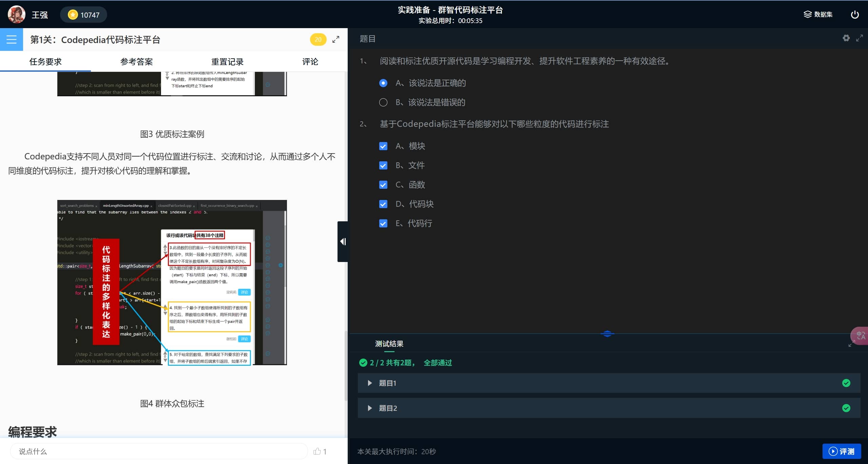This screenshot has width=868, height=464.
Task: Click the user avatar of 王强
Action: coord(16,15)
